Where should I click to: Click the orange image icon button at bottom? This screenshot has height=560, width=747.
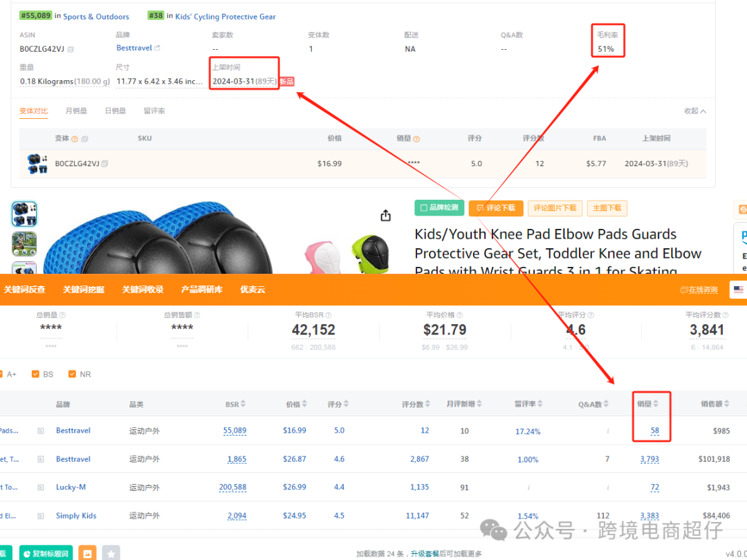[87, 553]
